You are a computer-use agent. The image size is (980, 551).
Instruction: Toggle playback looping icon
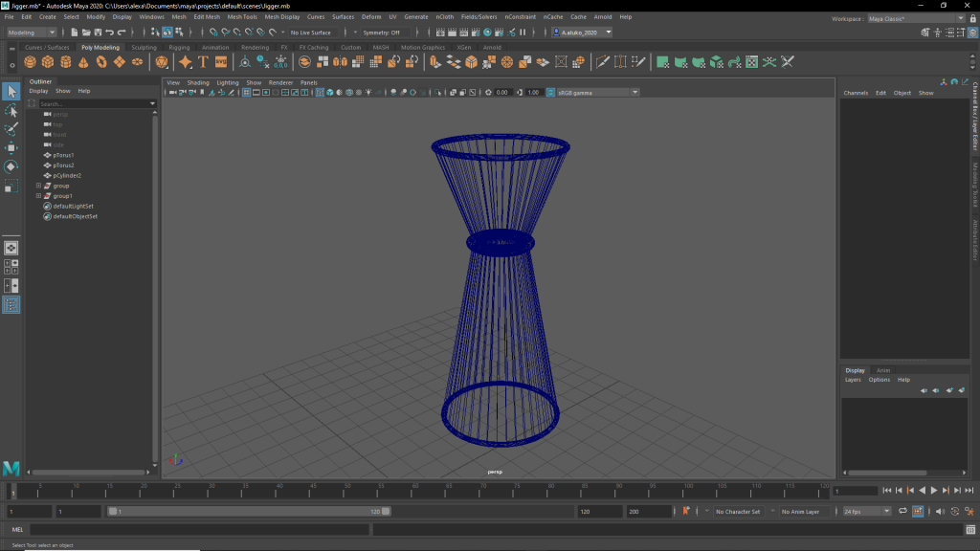[x=902, y=512]
